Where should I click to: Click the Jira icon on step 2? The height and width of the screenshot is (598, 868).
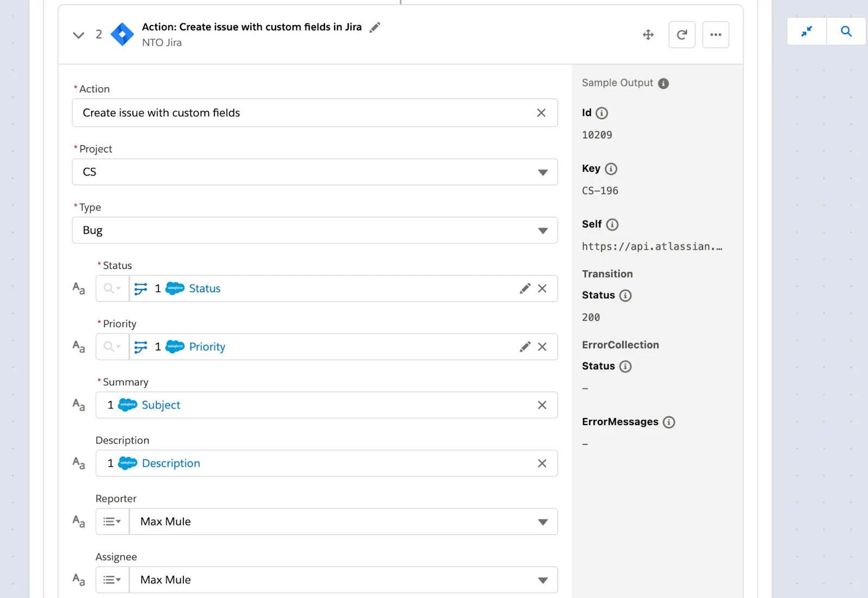123,34
